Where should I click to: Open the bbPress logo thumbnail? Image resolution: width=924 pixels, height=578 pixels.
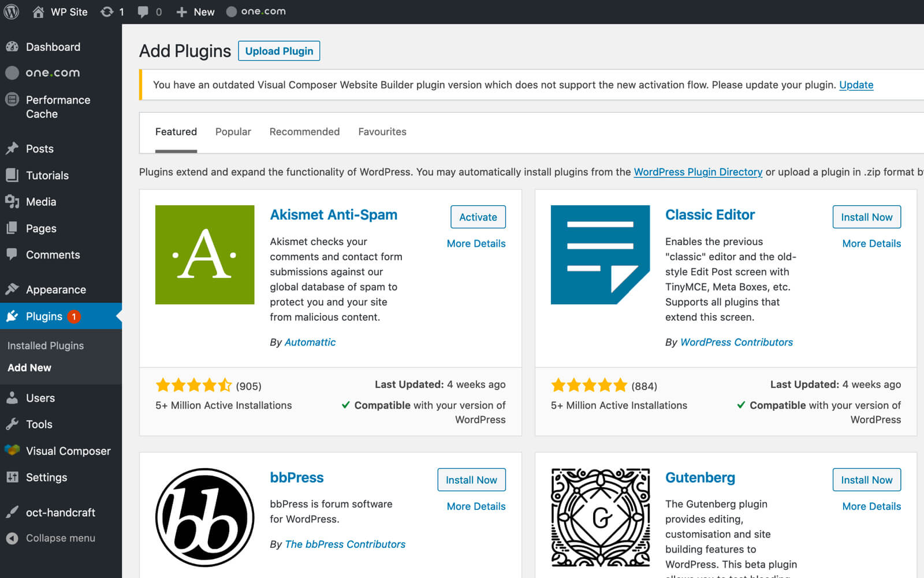(205, 517)
